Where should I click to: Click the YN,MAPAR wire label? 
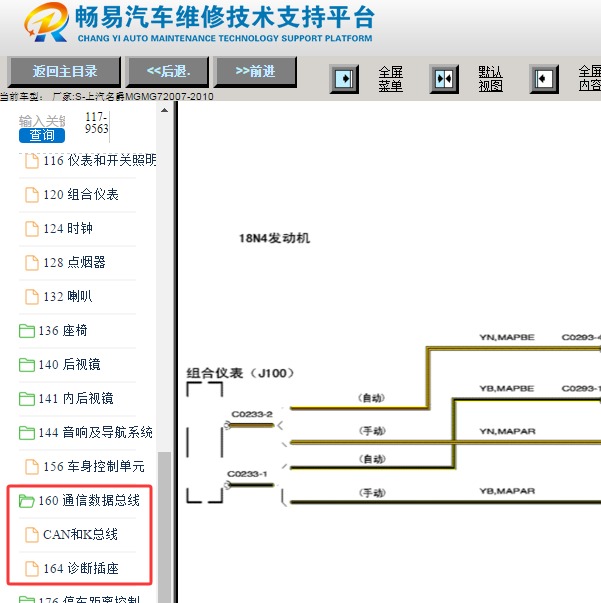(508, 431)
